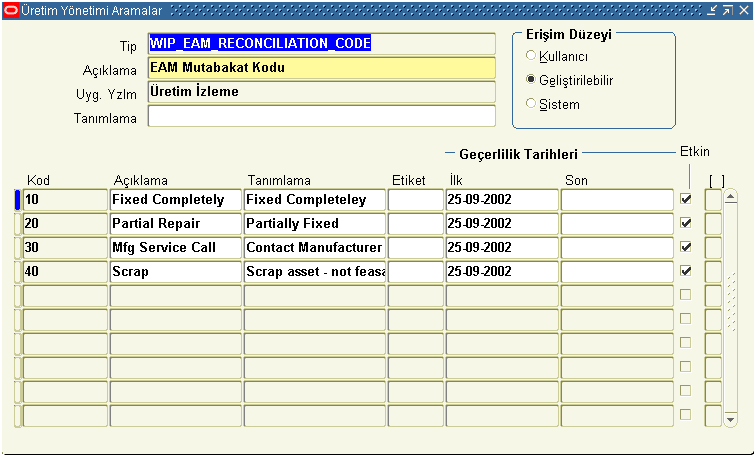
Task: Choose the Sistem access level
Action: click(x=531, y=104)
